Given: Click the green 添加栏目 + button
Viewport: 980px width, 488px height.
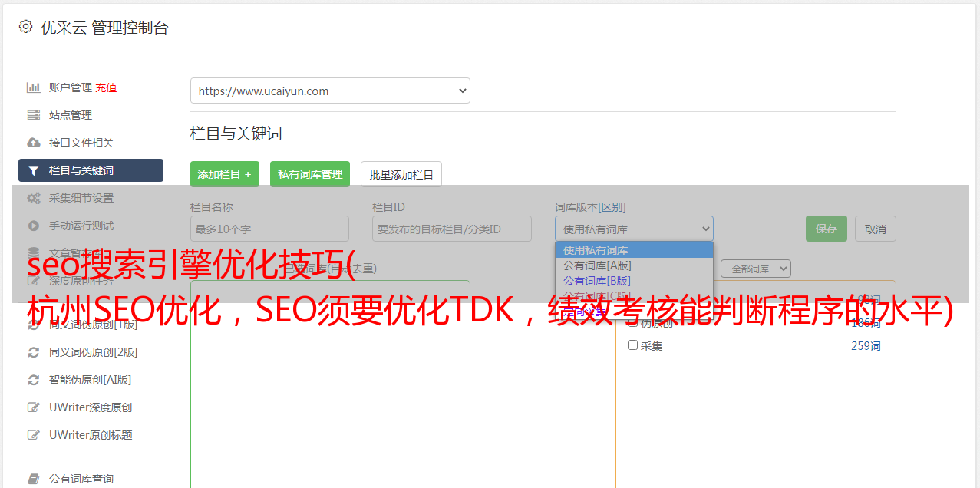Looking at the screenshot, I should 225,174.
